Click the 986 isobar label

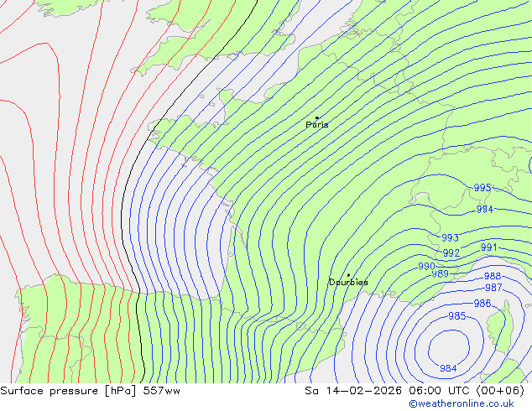tap(482, 303)
